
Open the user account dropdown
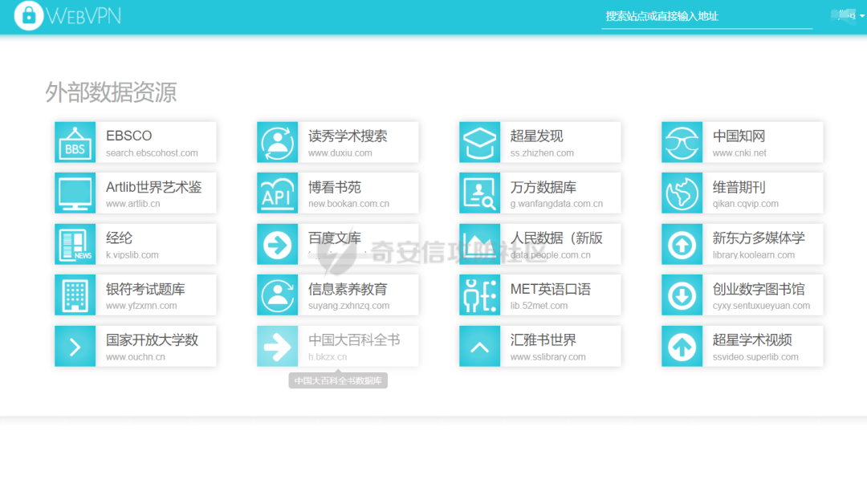coord(848,15)
